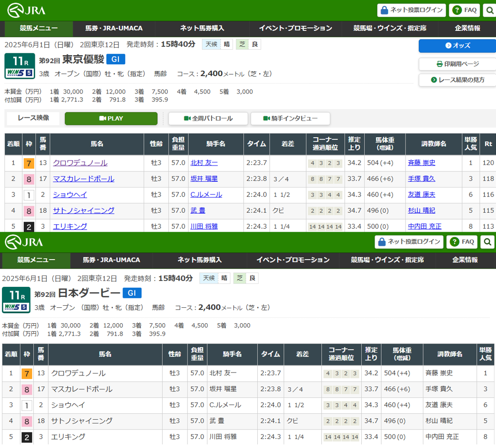Open 競馬場・ウインズ・指定席 in the lower navigation bar

click(x=387, y=260)
